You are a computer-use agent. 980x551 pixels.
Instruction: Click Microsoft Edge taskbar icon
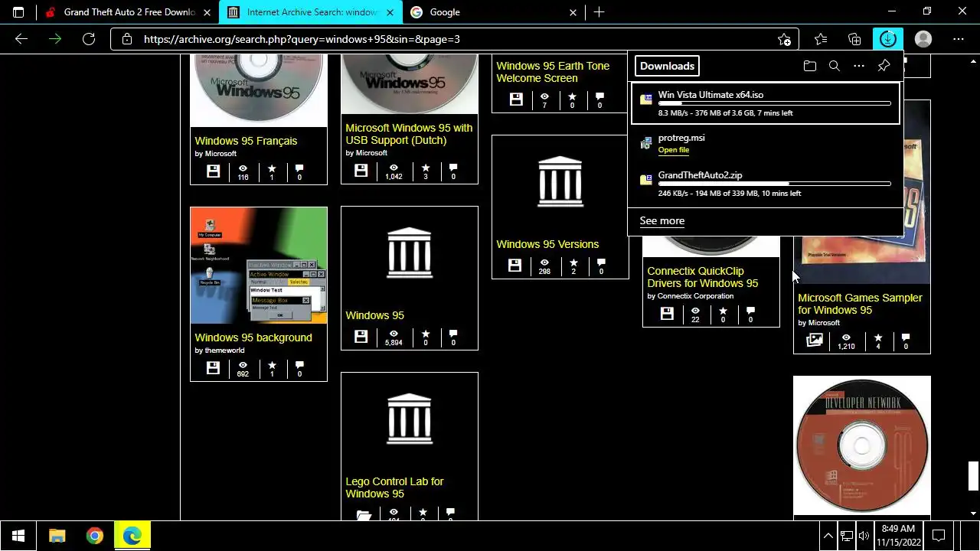(132, 536)
